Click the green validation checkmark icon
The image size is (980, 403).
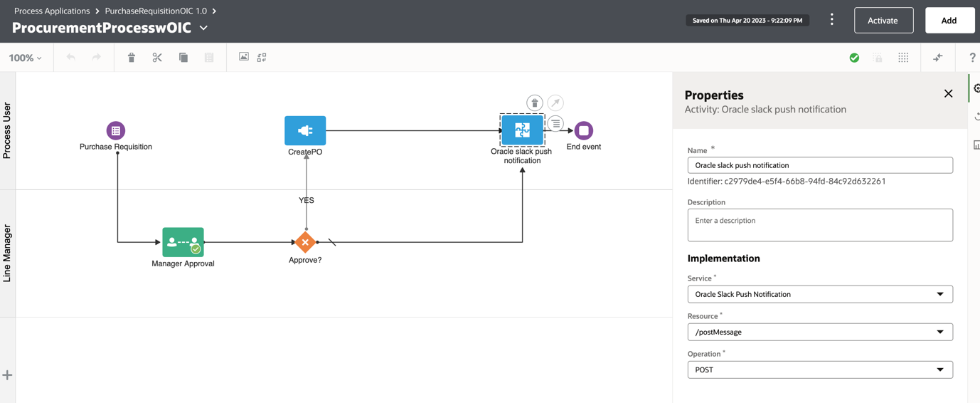pyautogui.click(x=854, y=58)
